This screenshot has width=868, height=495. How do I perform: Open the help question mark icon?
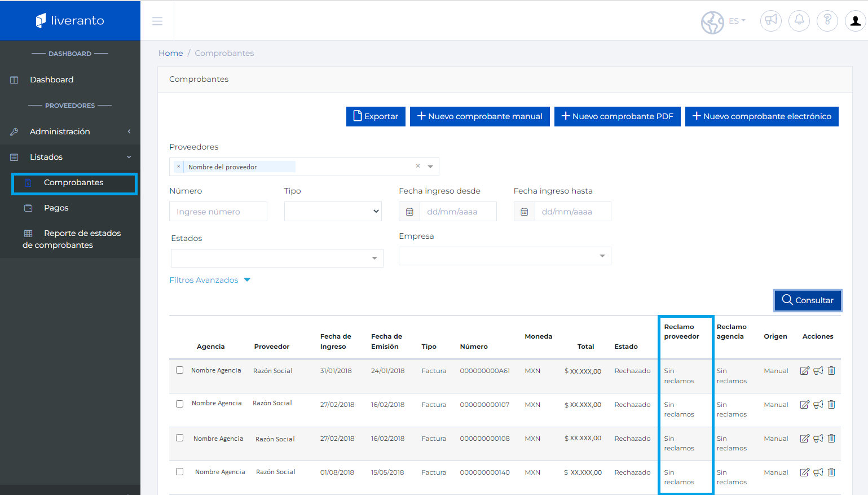point(827,21)
